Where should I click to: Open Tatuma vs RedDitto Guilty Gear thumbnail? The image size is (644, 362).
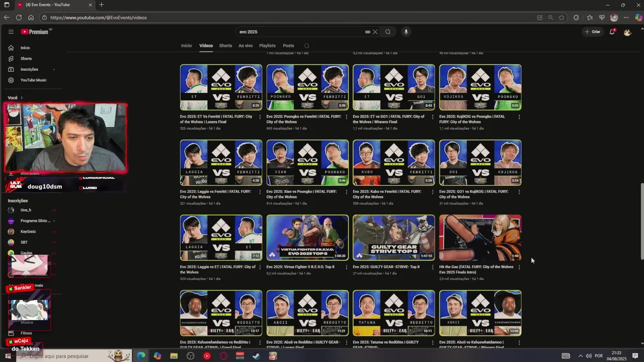point(394,313)
